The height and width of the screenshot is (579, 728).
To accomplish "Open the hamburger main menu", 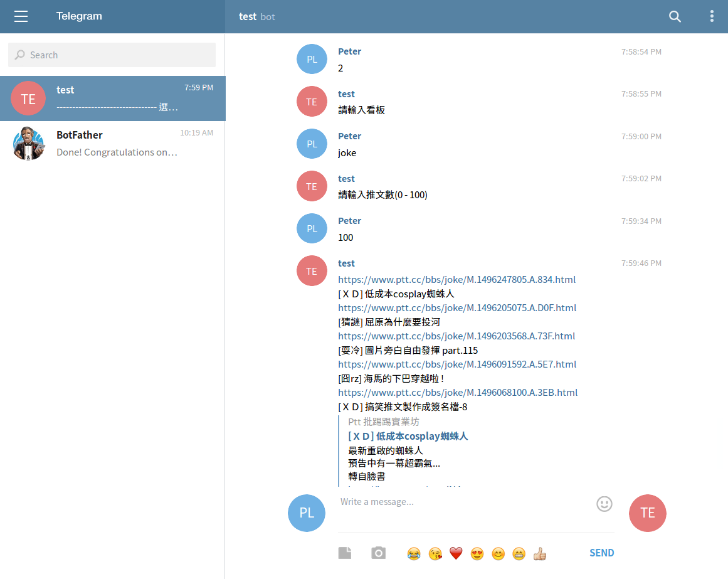I will click(21, 16).
